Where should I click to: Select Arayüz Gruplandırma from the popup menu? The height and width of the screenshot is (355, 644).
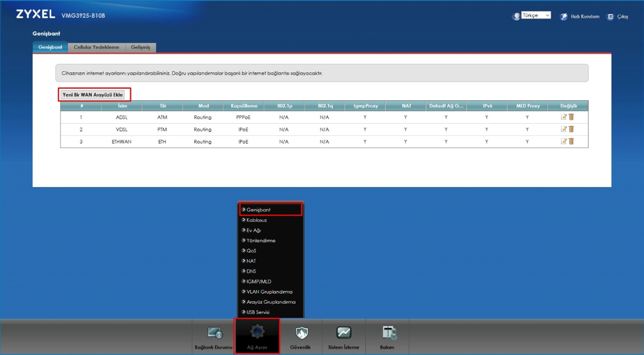(271, 302)
